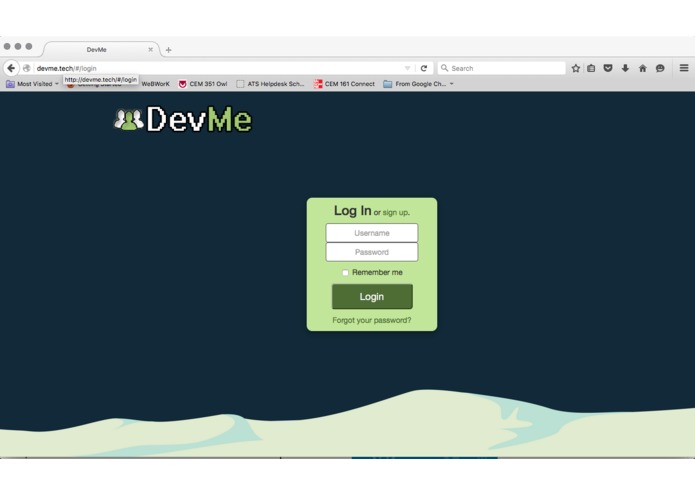Image resolution: width=695 pixels, height=494 pixels.
Task: Open the downloads arrow icon
Action: (x=625, y=68)
